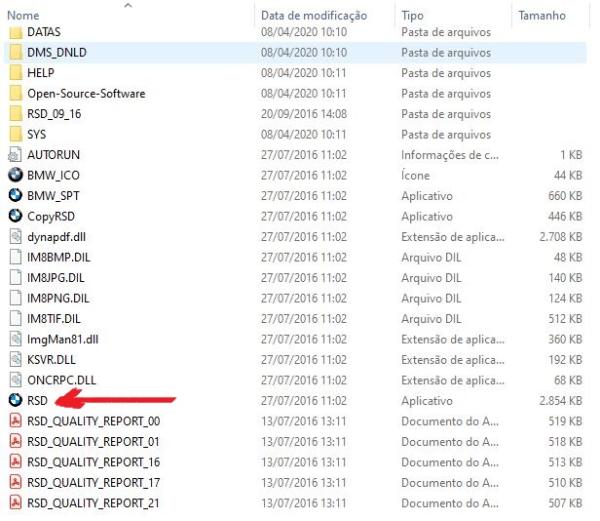Click the IM8JPG.DIL file icon

click(x=15, y=277)
